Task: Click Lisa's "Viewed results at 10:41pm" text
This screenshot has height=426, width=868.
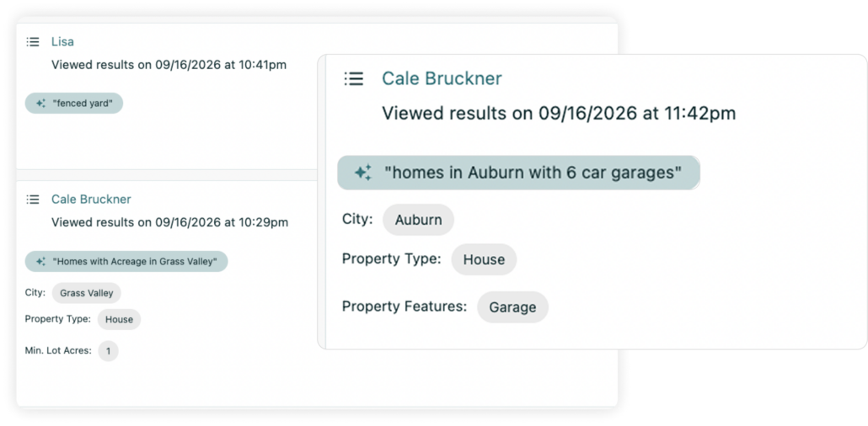Action: pyautogui.click(x=169, y=65)
